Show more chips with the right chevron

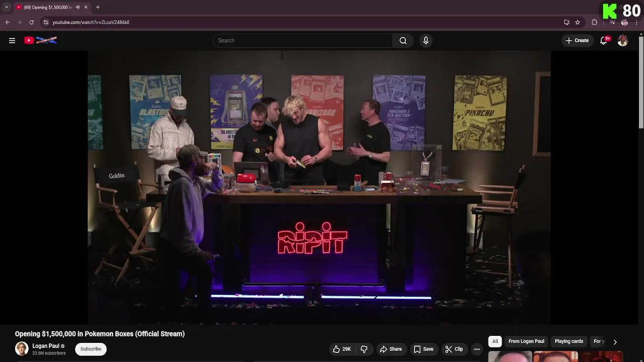click(615, 342)
